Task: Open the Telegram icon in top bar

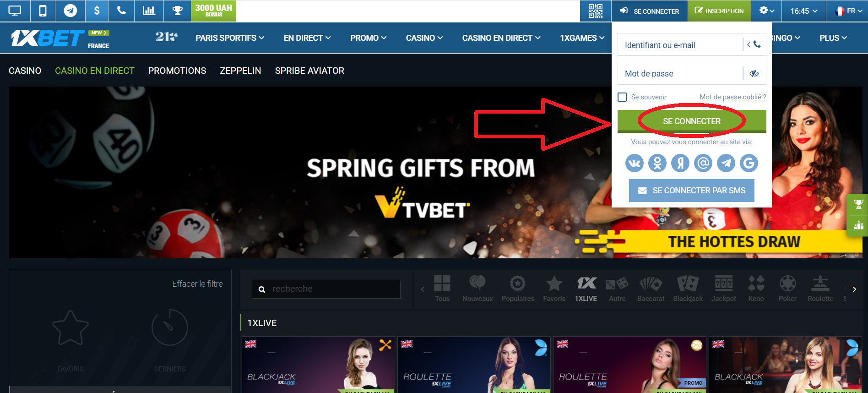Action: (70, 11)
